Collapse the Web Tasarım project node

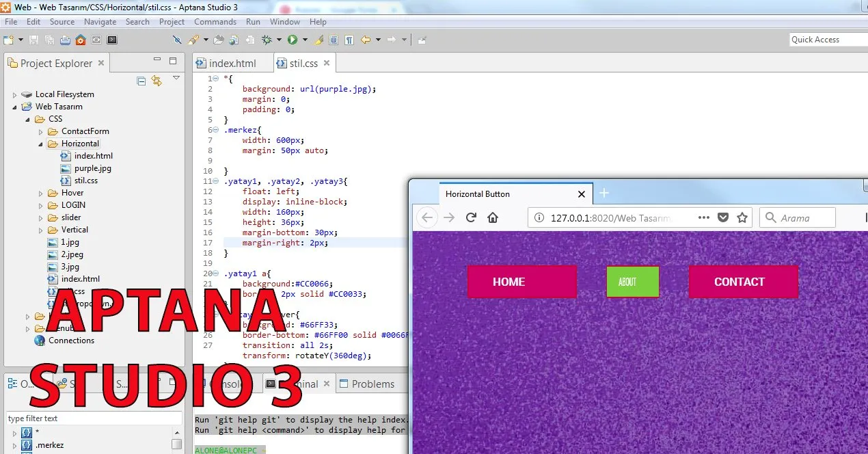pyautogui.click(x=14, y=107)
